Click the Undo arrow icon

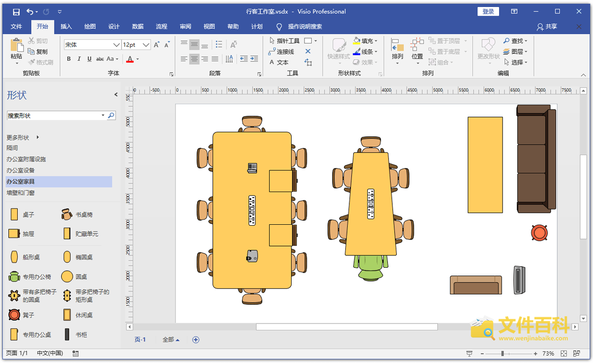coord(30,11)
